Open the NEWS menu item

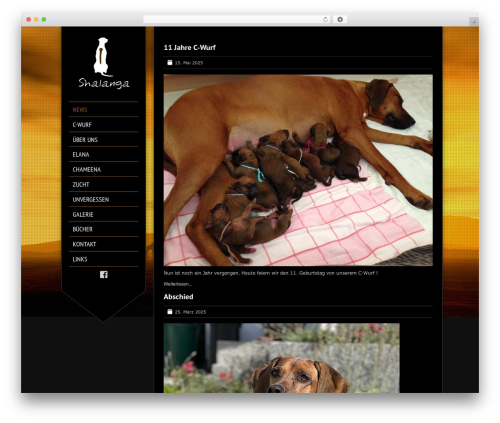tap(80, 110)
